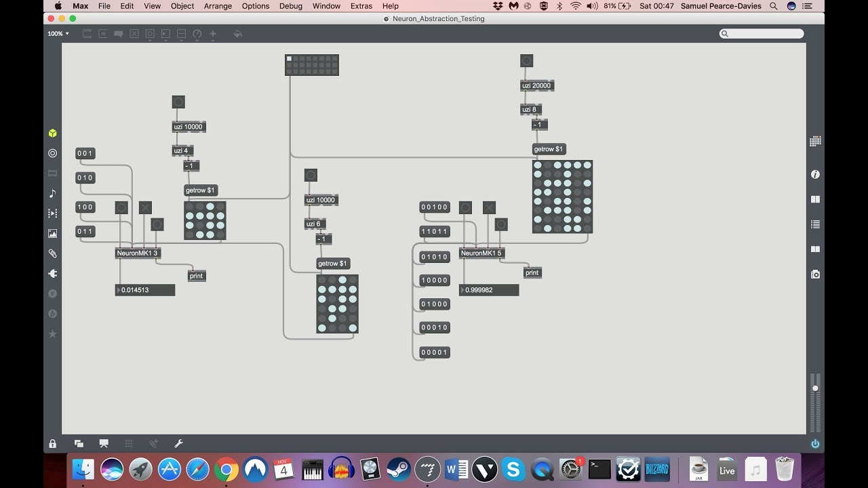Open the Objects cube browser in left sidebar

coord(52,134)
